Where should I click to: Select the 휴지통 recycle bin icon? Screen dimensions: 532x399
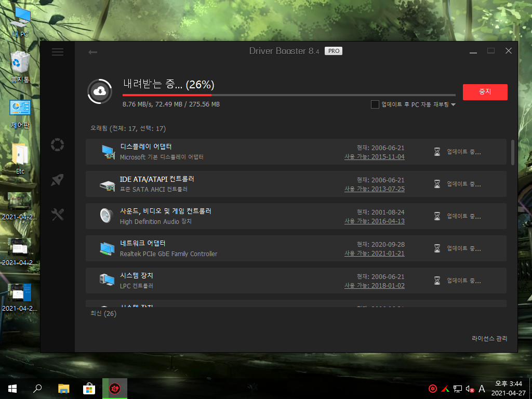tap(20, 67)
